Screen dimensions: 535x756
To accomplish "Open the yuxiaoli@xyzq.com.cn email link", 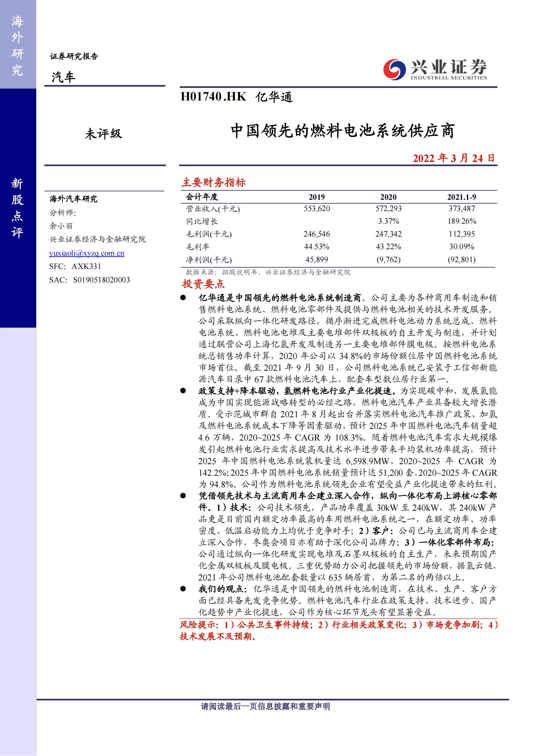I will click(x=87, y=253).
